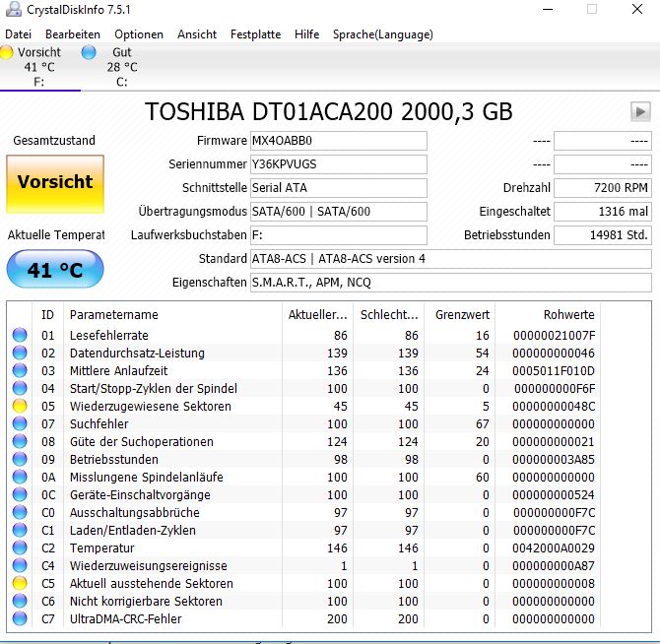Click the Eigenschaften field S.M.A.R.T., APM, NCQ
This screenshot has height=644, width=660.
tap(451, 283)
